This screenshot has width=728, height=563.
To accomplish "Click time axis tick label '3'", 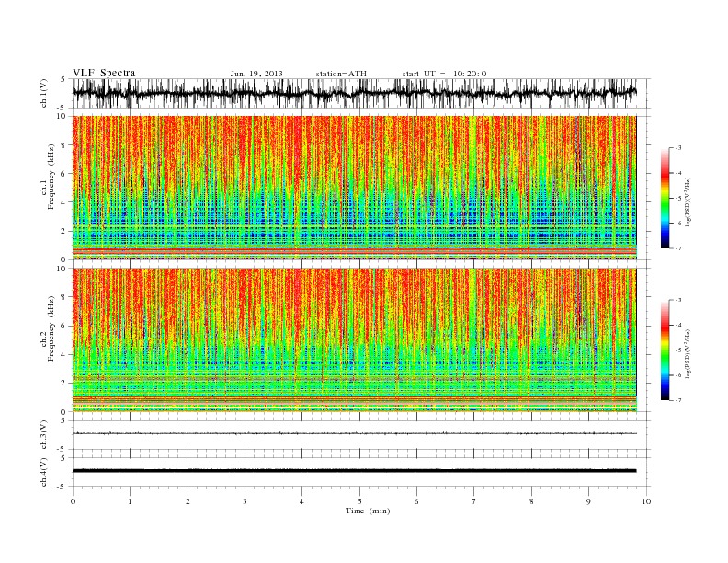I will tap(245, 501).
